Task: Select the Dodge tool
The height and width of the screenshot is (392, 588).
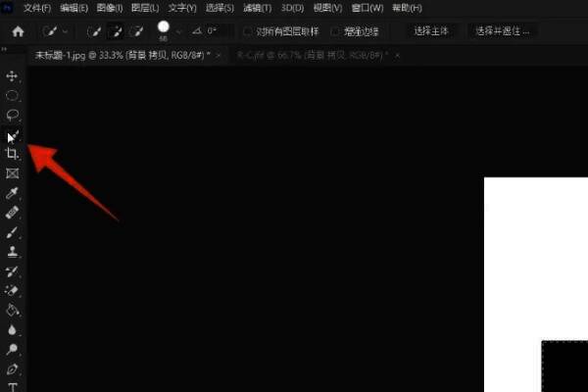Action: point(12,349)
